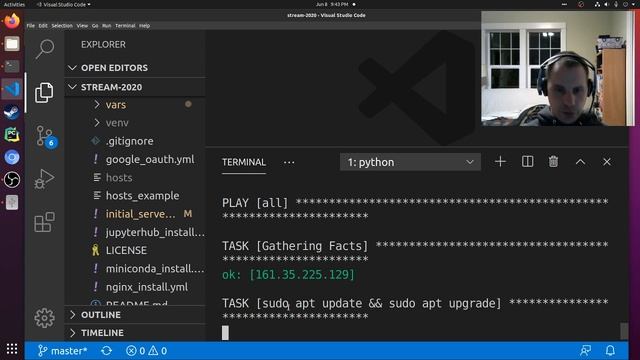
Task: Open notifications bell in status bar
Action: click(610, 350)
